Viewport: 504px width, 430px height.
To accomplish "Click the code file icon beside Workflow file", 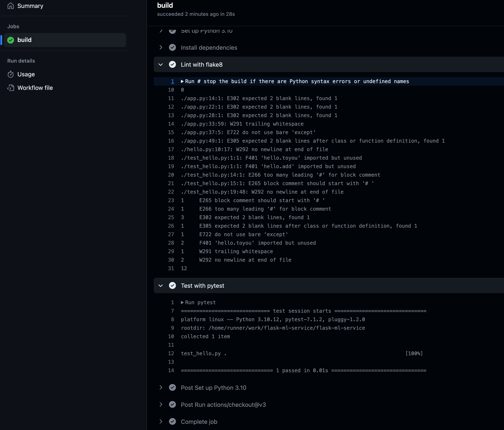I will click(11, 88).
